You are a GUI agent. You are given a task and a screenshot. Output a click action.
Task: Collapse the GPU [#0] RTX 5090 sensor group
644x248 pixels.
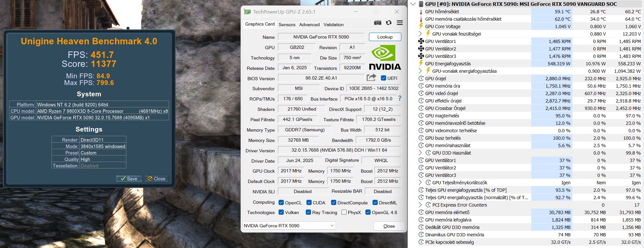coord(413,4)
